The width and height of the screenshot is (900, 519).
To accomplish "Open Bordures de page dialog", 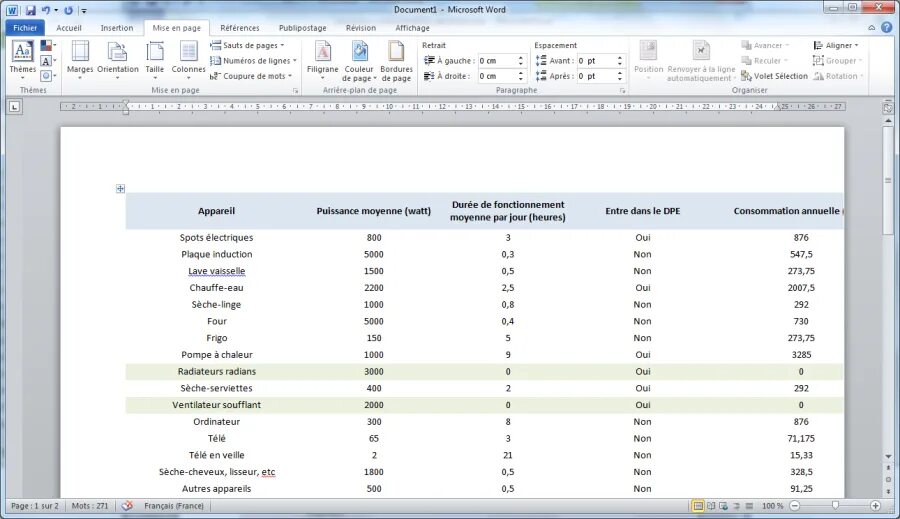I will pos(396,60).
